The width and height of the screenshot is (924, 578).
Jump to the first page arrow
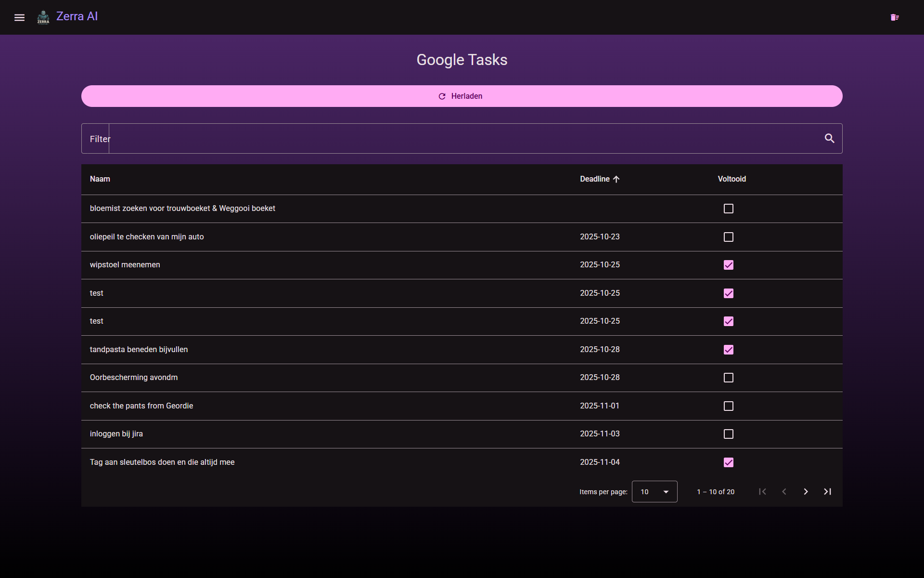click(x=762, y=492)
